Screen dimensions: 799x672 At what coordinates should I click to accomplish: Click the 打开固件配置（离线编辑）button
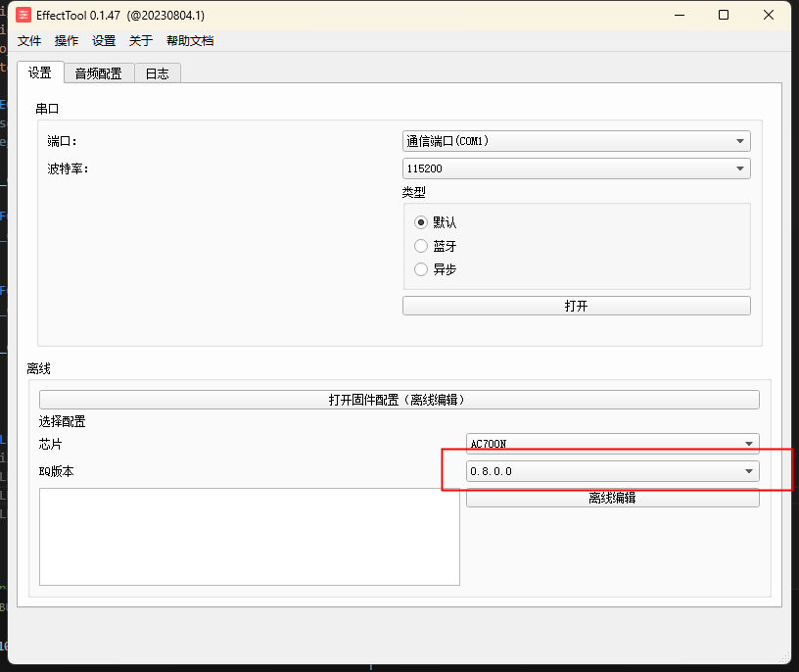click(399, 400)
